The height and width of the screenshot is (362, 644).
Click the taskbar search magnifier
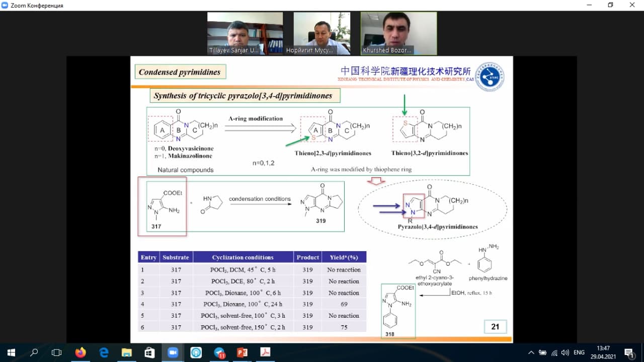[x=34, y=352]
